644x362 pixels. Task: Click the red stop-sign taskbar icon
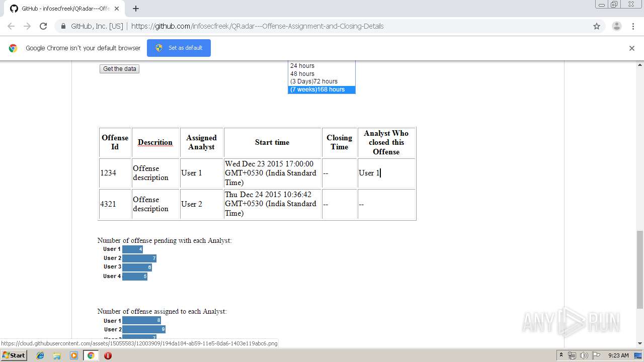(108, 355)
